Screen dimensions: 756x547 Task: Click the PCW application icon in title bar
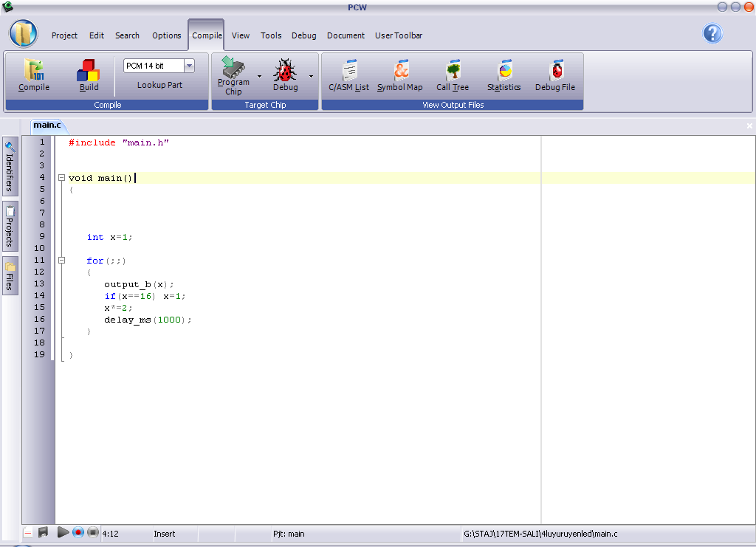[7, 7]
